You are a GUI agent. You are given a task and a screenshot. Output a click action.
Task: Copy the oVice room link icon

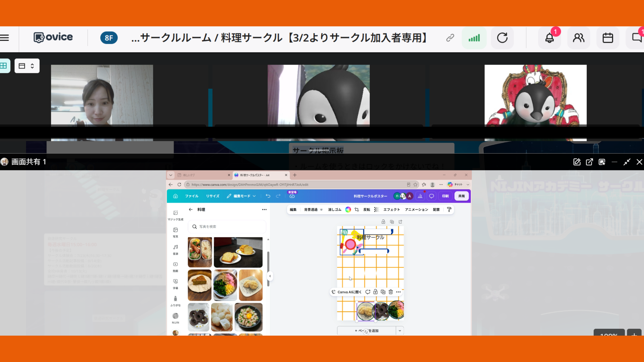[x=450, y=38]
